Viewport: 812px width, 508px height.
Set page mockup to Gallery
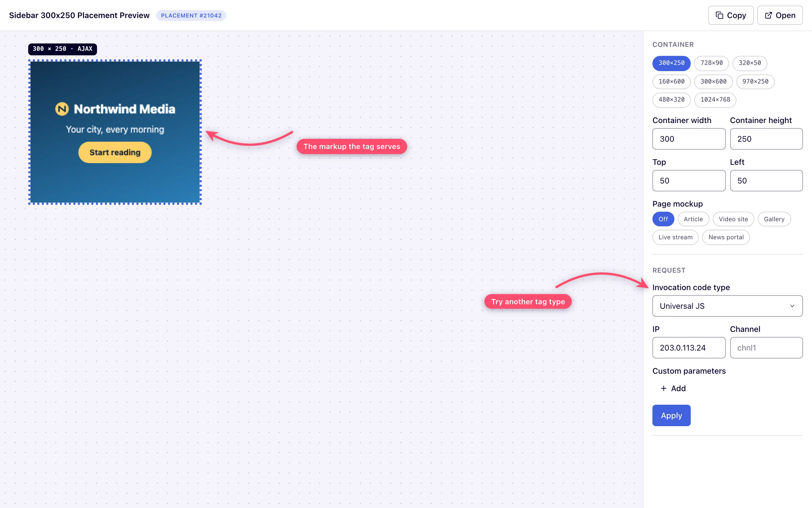[774, 219]
